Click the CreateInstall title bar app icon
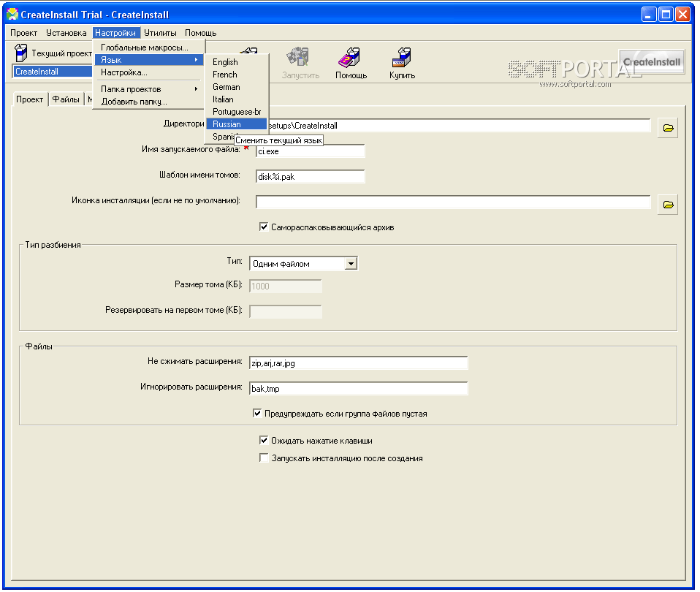700x592 pixels. pos(12,15)
